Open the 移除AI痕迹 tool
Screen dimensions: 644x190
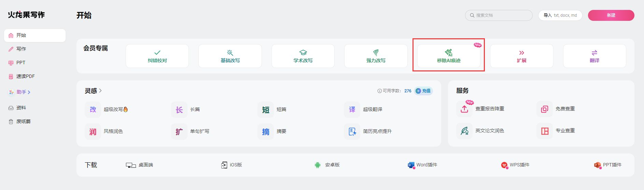pos(448,56)
